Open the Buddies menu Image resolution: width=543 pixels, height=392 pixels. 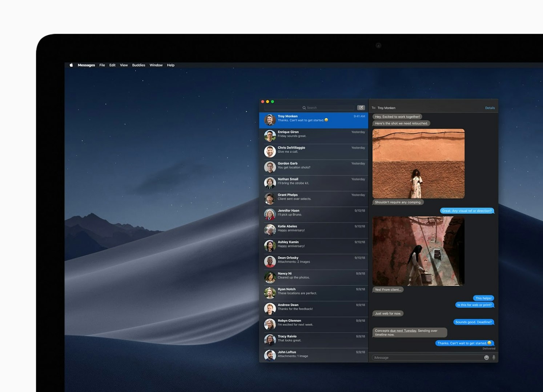[138, 65]
